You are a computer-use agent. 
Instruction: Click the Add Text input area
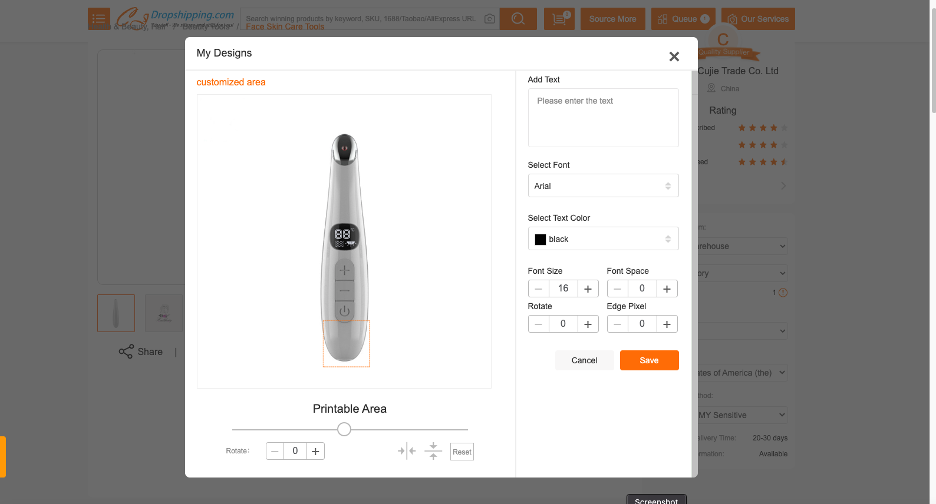point(602,117)
